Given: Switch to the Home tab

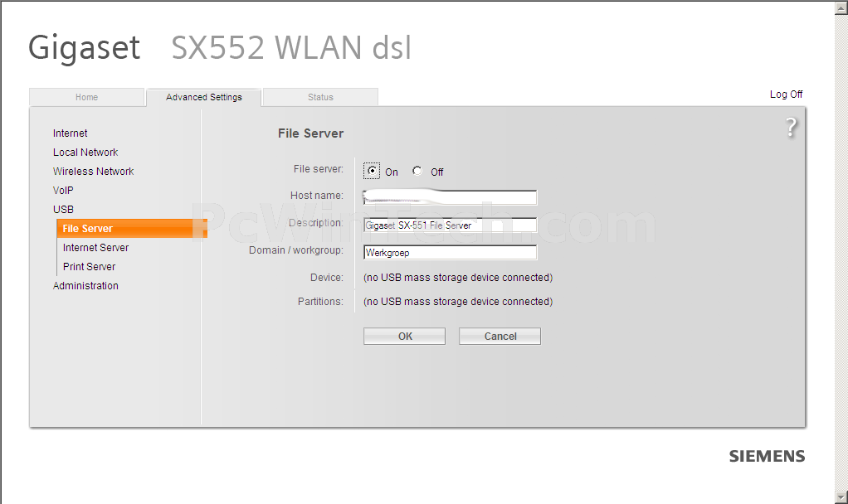Looking at the screenshot, I should point(86,97).
